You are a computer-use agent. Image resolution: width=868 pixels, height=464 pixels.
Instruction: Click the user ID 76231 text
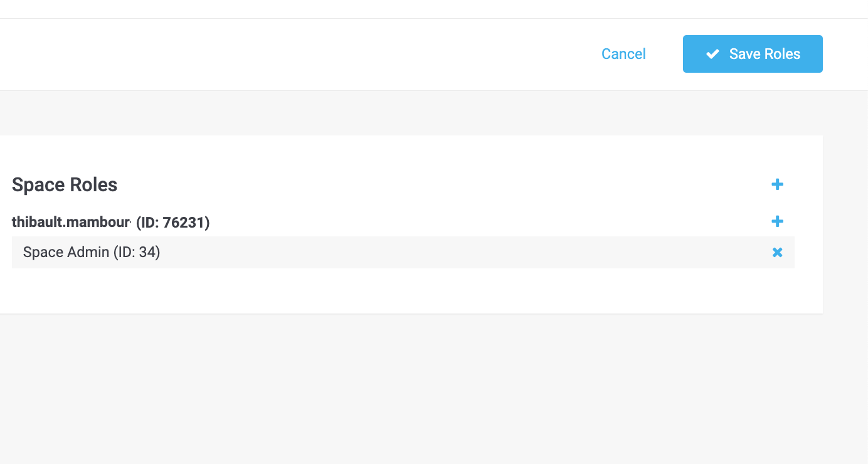(x=172, y=222)
